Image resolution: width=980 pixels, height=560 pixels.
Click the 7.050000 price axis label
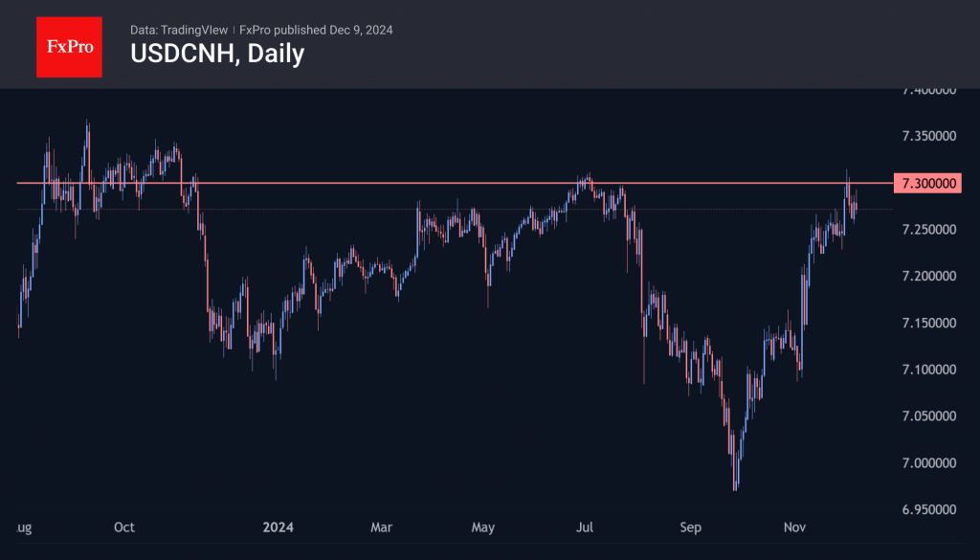(929, 416)
